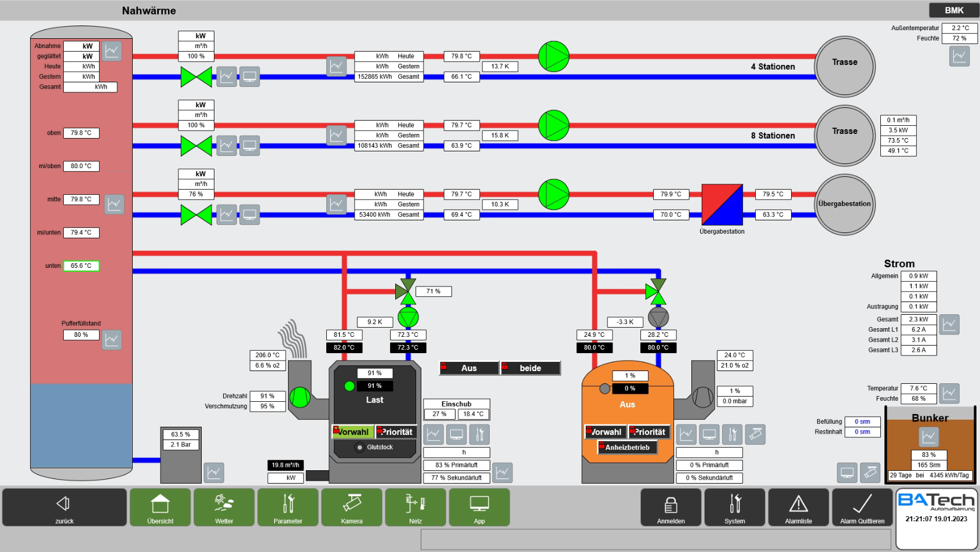Toggle Vorwahl on right orange boiler
Image resolution: width=980 pixels, height=552 pixels.
(x=606, y=432)
